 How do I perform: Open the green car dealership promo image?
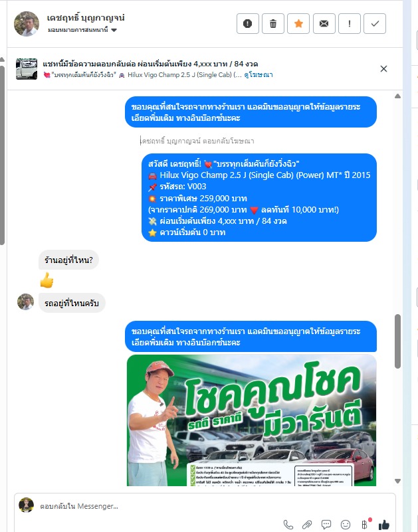(252, 420)
